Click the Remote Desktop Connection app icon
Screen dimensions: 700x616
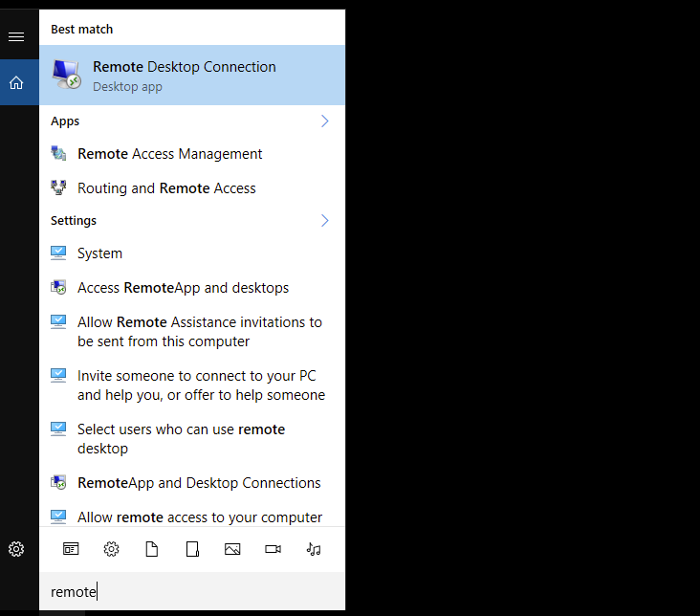[x=67, y=75]
